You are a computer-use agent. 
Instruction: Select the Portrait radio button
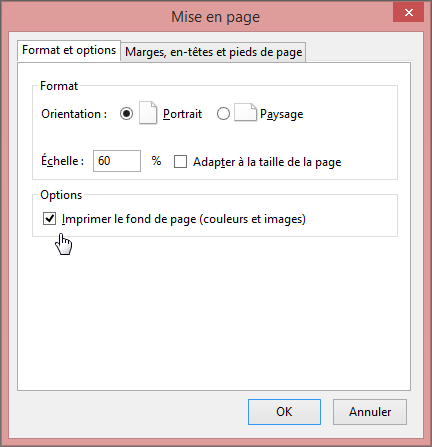126,114
